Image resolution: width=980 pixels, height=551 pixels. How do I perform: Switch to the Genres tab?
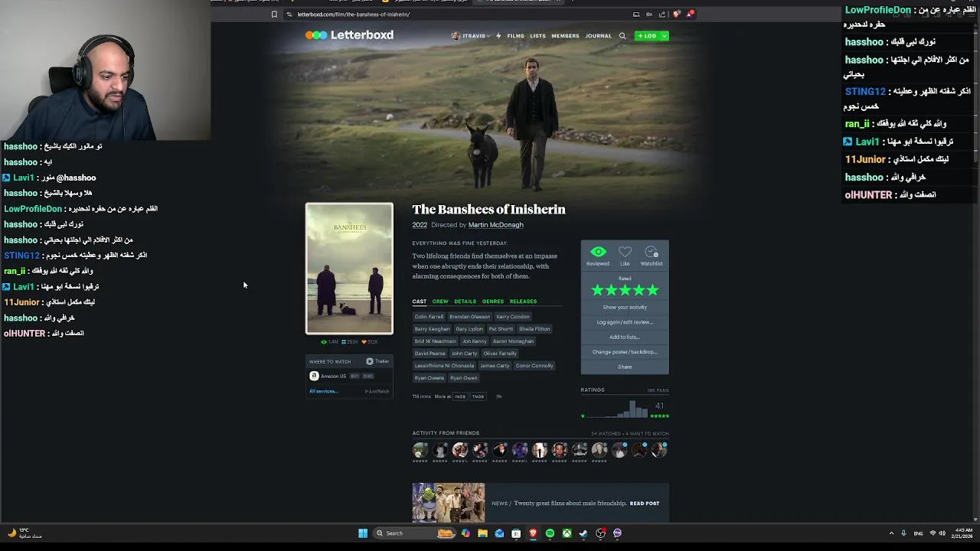[493, 302]
